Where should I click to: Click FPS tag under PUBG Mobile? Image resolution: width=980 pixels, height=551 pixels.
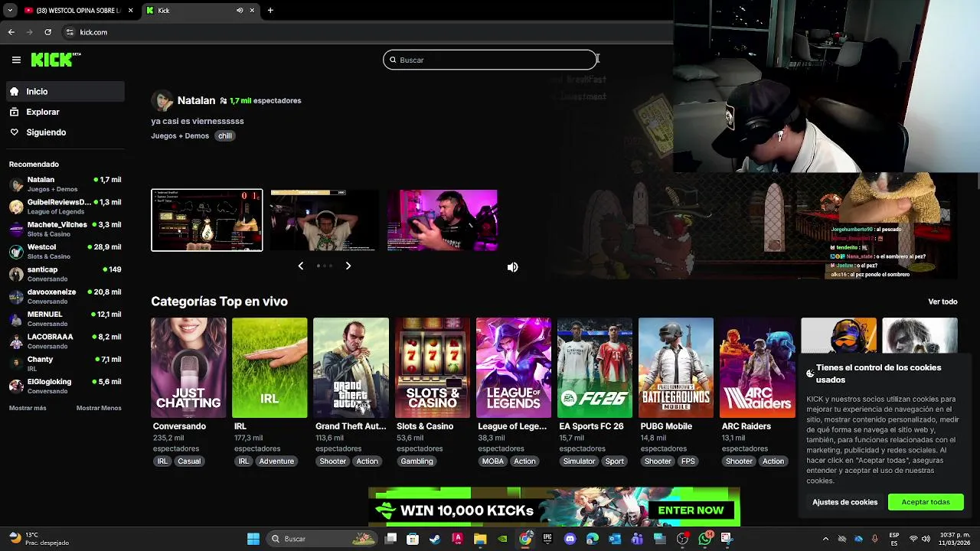[688, 461]
